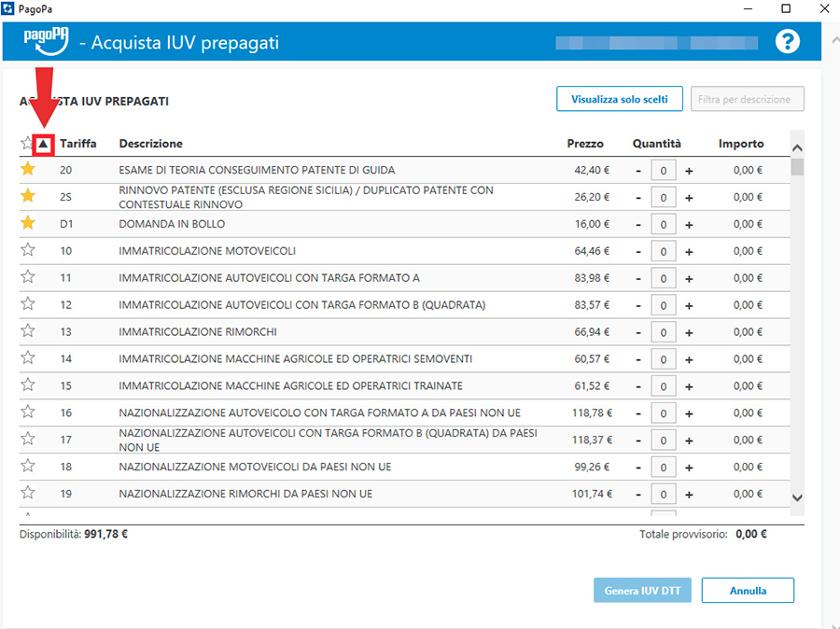Decrease quantity for tariff 12 row
The width and height of the screenshot is (840, 629).
click(638, 305)
